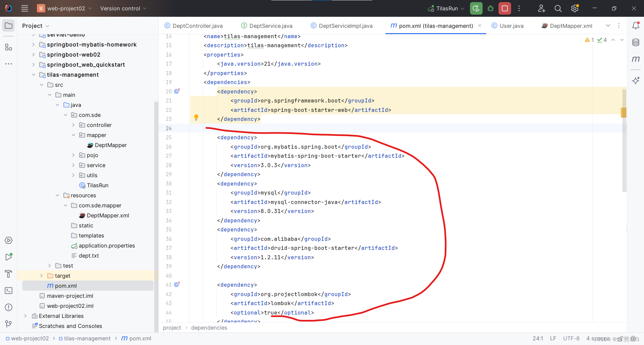644x345 pixels.
Task: Show more tool windows ellipsis
Action: tap(9, 64)
